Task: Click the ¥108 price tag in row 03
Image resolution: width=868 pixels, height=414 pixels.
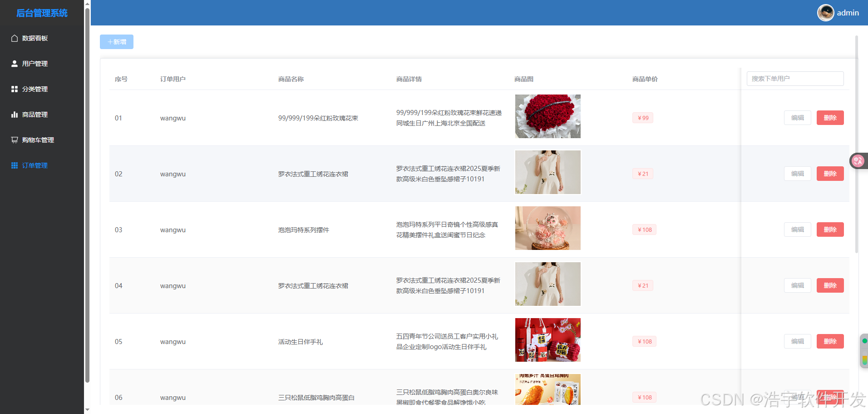Action: 644,229
